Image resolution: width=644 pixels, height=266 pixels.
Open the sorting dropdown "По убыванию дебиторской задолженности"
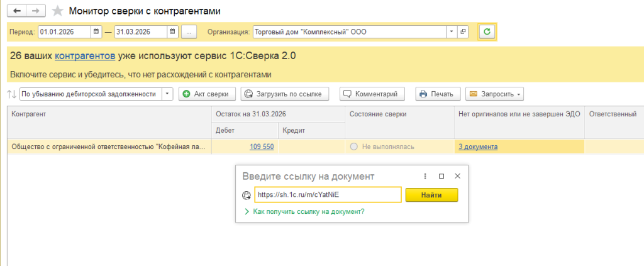click(x=167, y=94)
